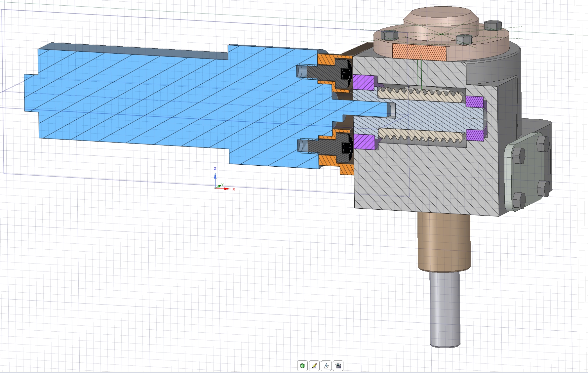The width and height of the screenshot is (588, 373).
Task: Select the side cover plate on housing
Action: (x=529, y=172)
